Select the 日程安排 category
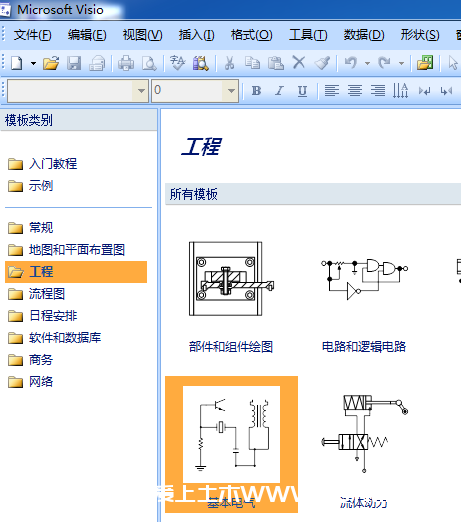This screenshot has width=461, height=522. pyautogui.click(x=43, y=316)
